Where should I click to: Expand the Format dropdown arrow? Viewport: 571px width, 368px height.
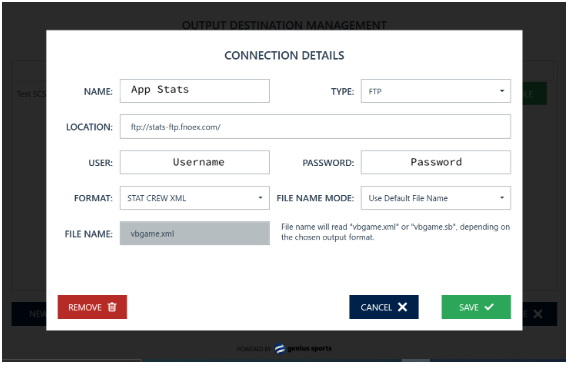pyautogui.click(x=260, y=198)
